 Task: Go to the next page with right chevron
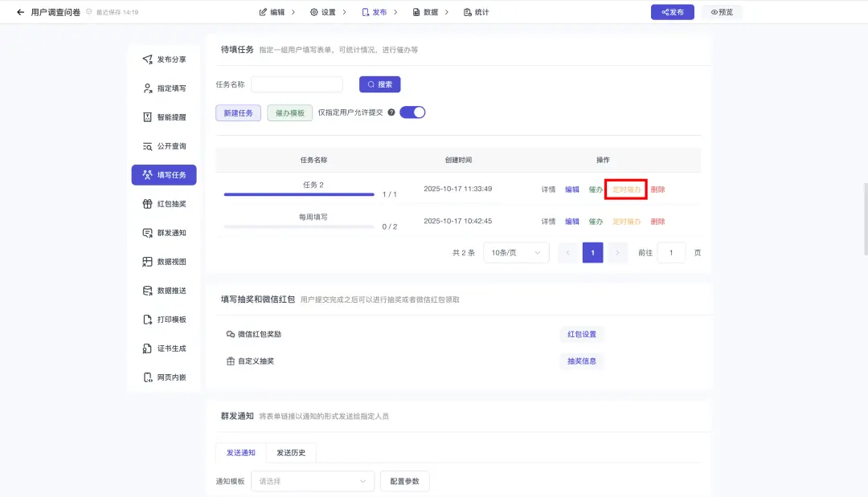[617, 253]
